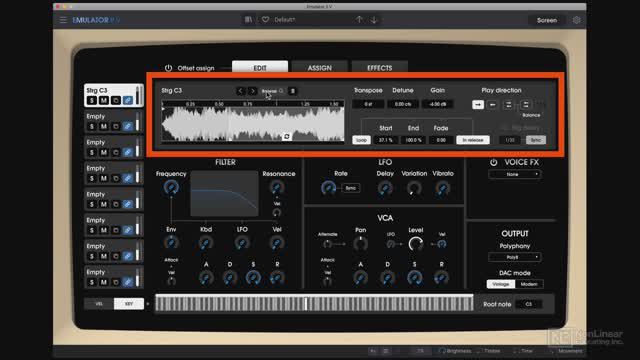
Task: Switch to the ASSIGN tab
Action: click(x=320, y=67)
